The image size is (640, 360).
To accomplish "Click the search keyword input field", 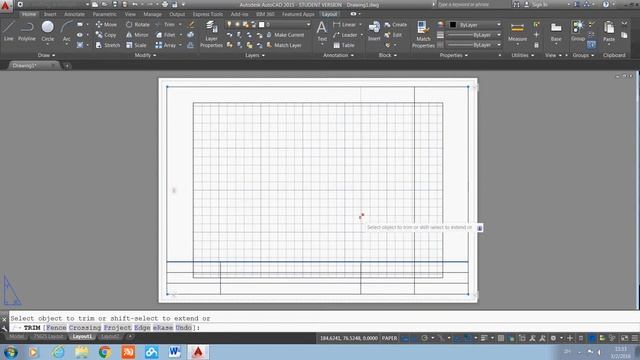I will tap(473, 4).
